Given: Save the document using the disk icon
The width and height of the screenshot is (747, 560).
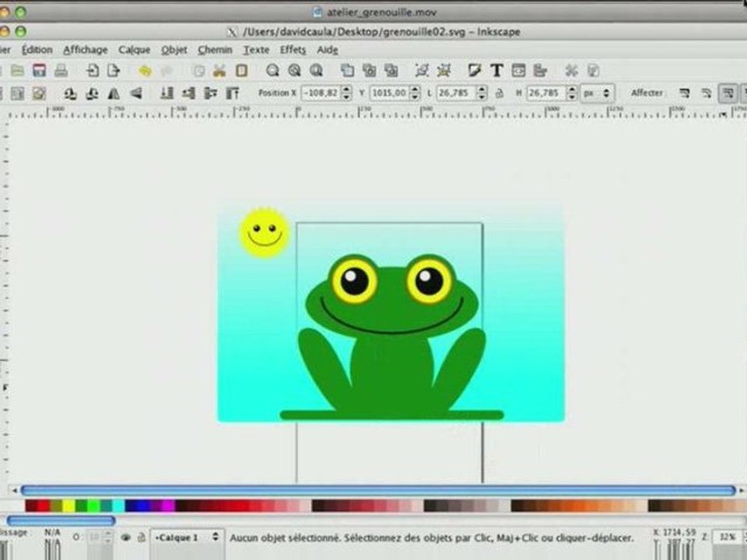Looking at the screenshot, I should point(39,71).
